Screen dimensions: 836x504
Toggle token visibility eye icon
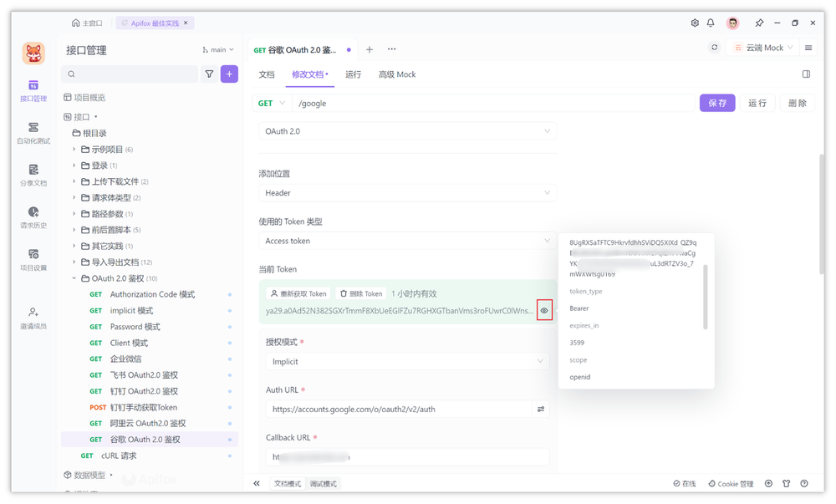[544, 310]
